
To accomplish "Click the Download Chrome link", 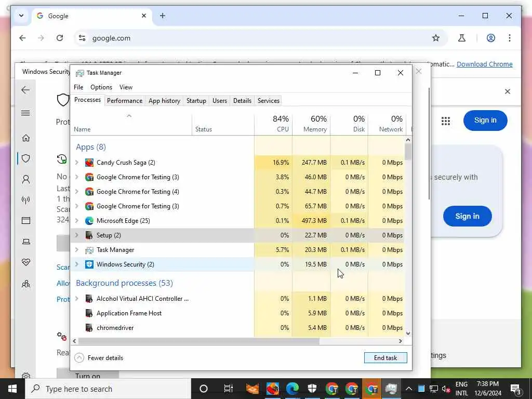I will (485, 64).
